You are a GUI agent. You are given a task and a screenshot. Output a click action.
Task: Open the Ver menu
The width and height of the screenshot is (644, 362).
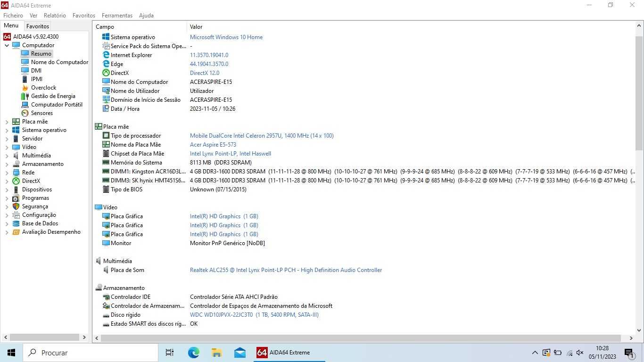pos(33,16)
